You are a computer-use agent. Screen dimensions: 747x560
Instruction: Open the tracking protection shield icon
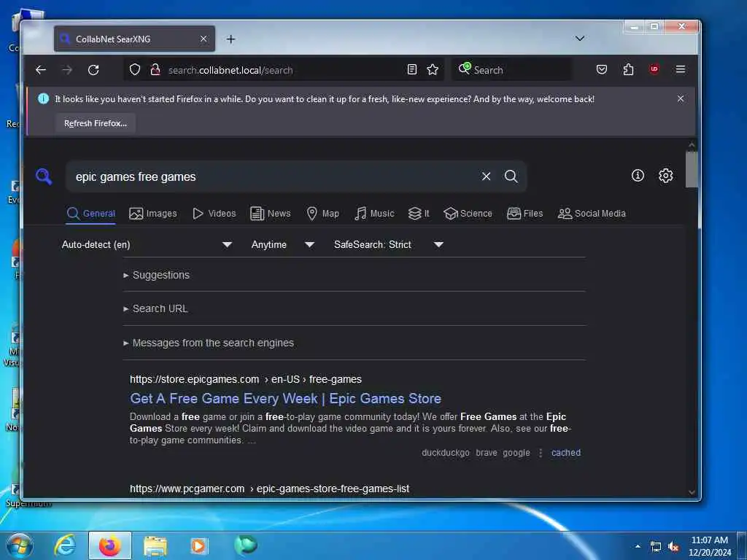click(x=135, y=69)
